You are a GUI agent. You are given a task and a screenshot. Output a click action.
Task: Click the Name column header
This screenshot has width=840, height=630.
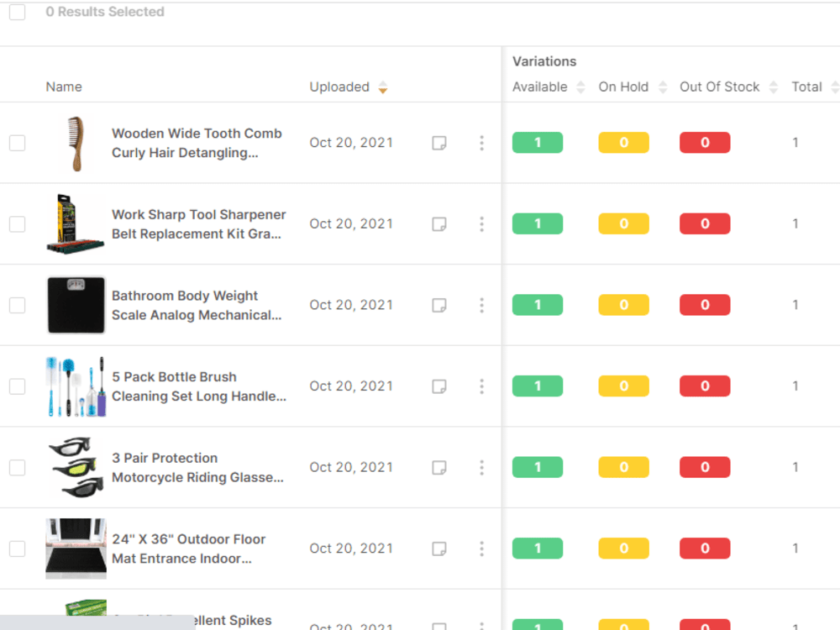[x=64, y=87]
